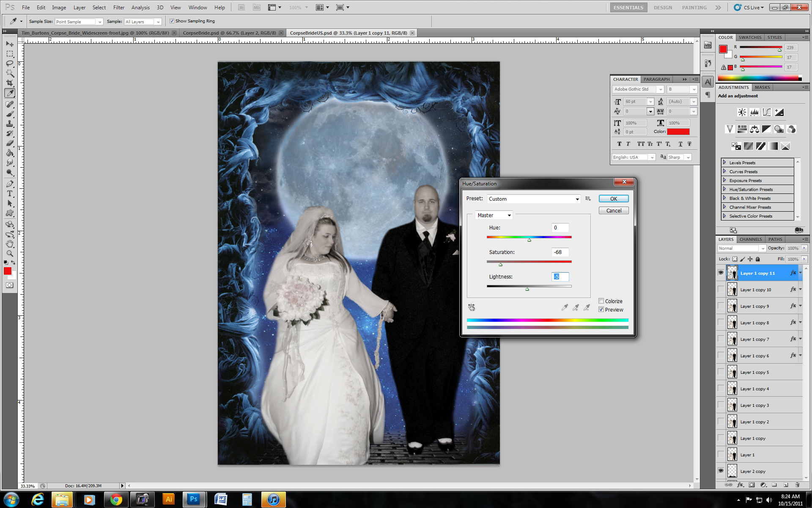
Task: Click the on-image adjustment hand icon
Action: point(472,307)
